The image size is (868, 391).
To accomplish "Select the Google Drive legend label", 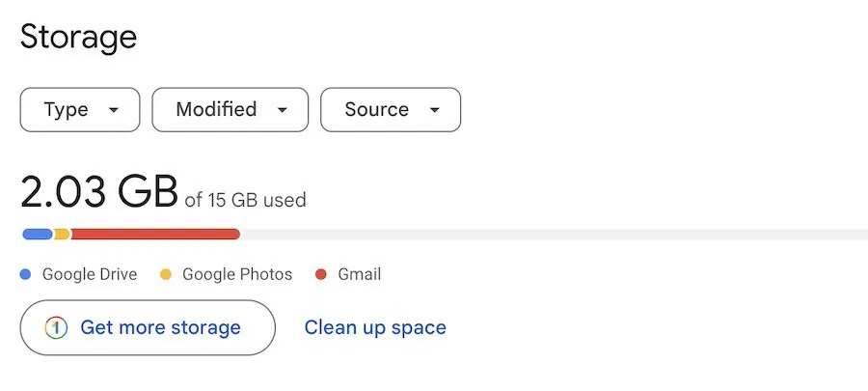I will point(90,274).
